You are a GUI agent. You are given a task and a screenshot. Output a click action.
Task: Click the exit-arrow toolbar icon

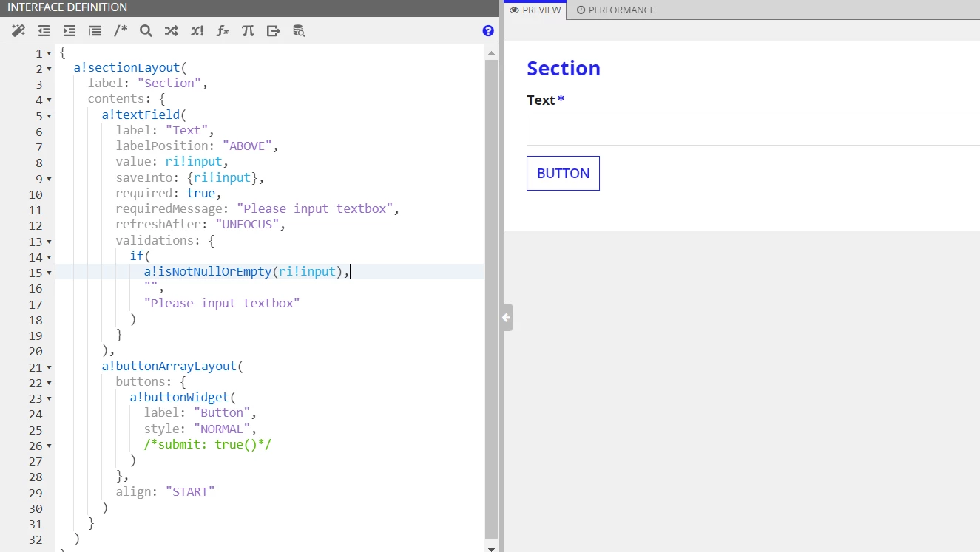[x=274, y=30]
